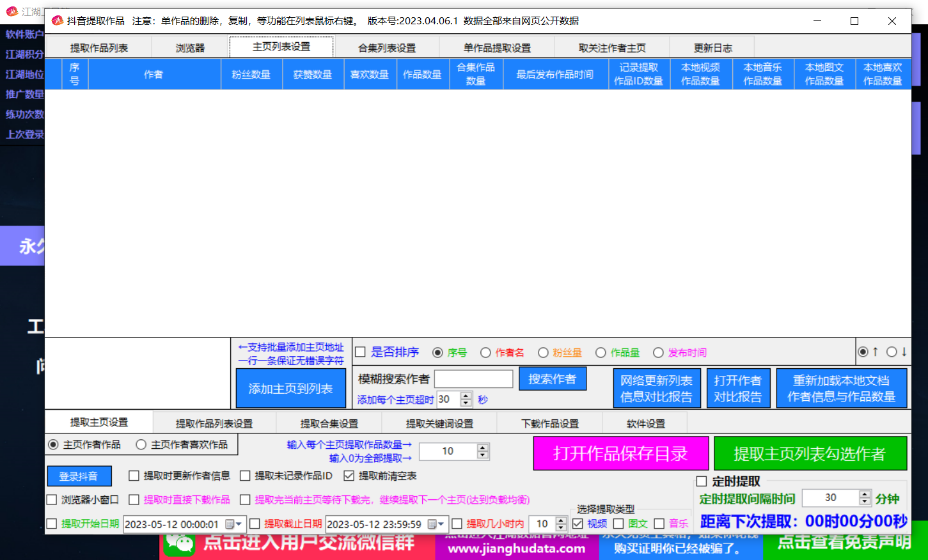Switch to 提取作品列表设置 lower tab
This screenshot has height=560, width=928.
point(214,424)
